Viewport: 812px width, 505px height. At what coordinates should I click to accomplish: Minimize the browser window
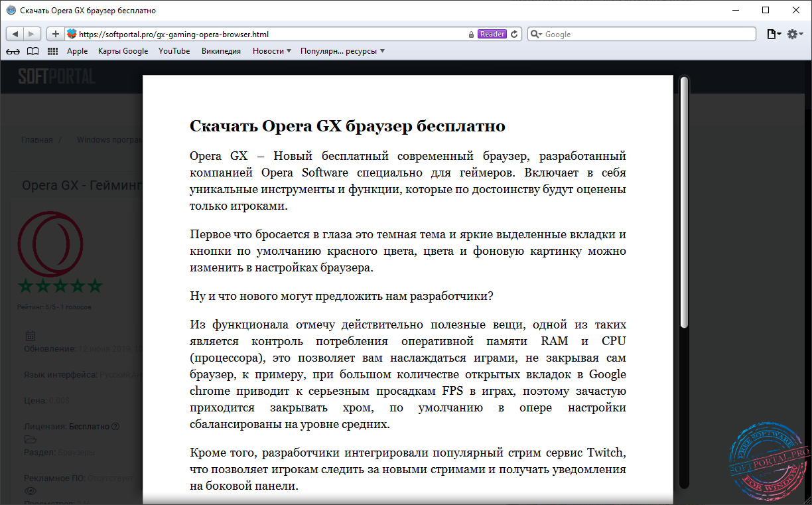[735, 11]
